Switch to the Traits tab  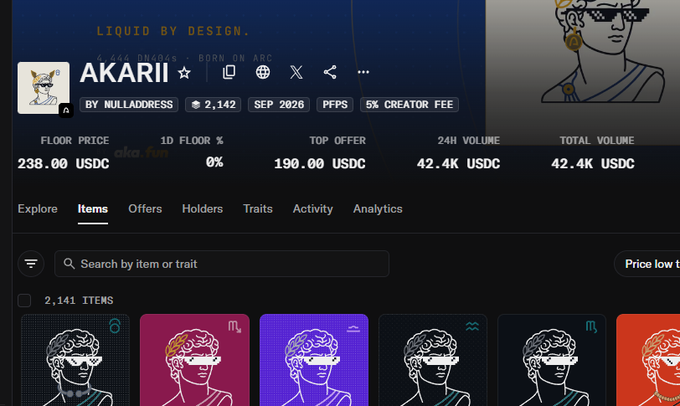coord(258,209)
